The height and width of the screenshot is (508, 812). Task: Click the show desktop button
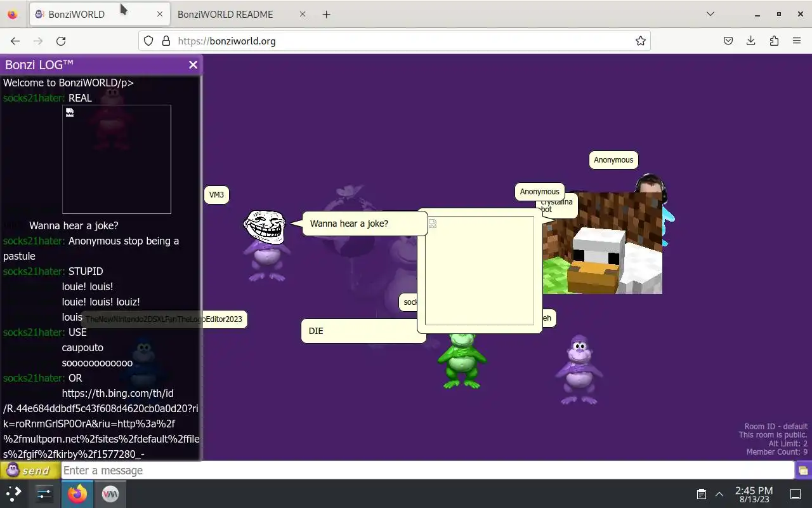coord(796,494)
